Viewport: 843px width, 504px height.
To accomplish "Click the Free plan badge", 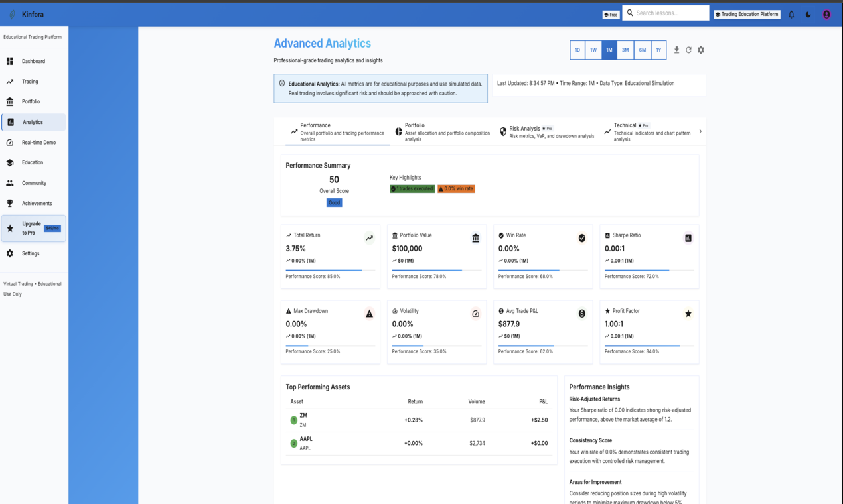I will (611, 15).
